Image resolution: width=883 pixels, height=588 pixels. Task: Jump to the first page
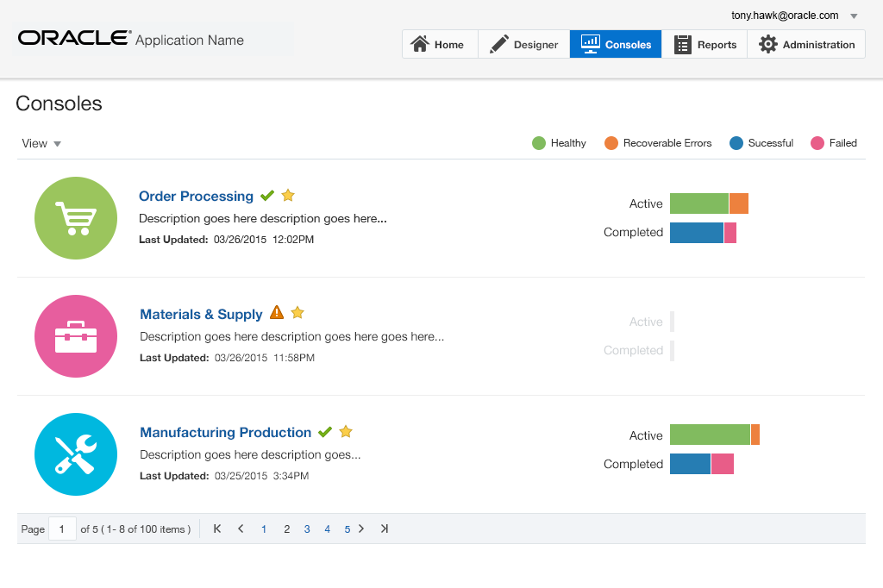tap(216, 529)
